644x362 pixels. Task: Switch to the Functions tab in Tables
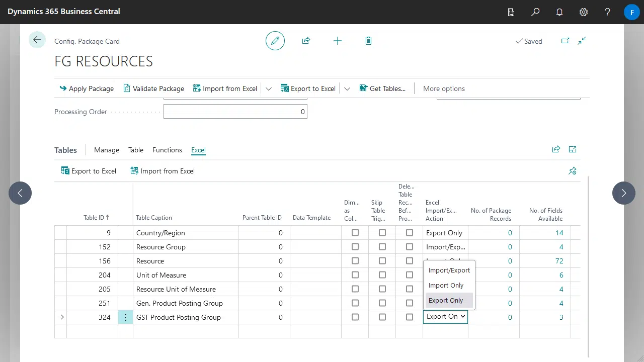pyautogui.click(x=167, y=150)
